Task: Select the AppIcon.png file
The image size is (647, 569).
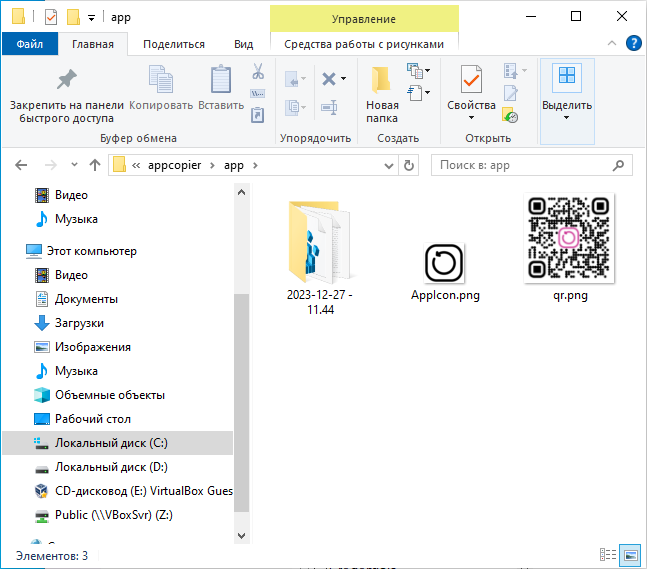Action: [x=445, y=272]
